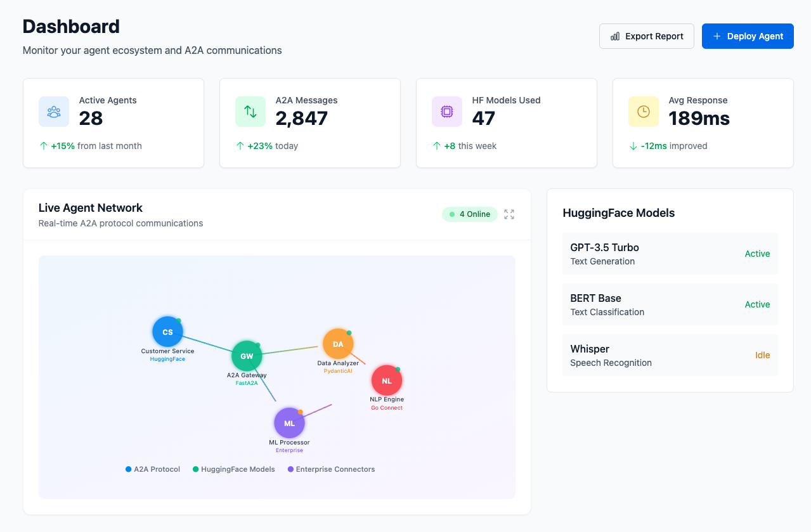
Task: Click the A2A Messages transfer arrows icon
Action: coord(250,112)
